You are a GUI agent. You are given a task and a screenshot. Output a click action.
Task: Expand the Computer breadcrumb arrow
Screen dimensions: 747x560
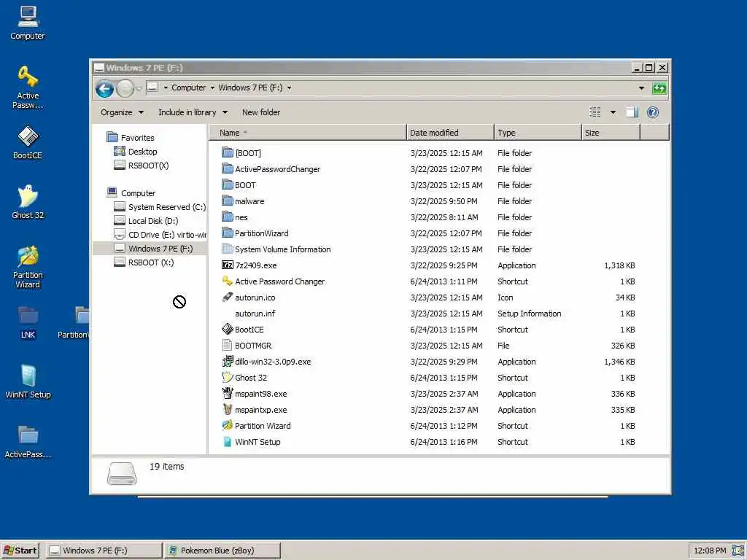click(x=212, y=87)
